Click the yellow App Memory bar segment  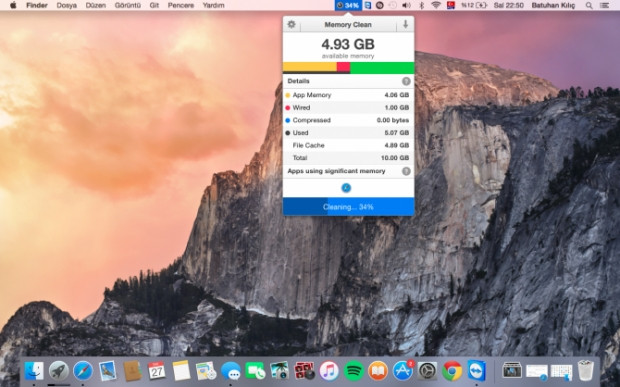(310, 67)
